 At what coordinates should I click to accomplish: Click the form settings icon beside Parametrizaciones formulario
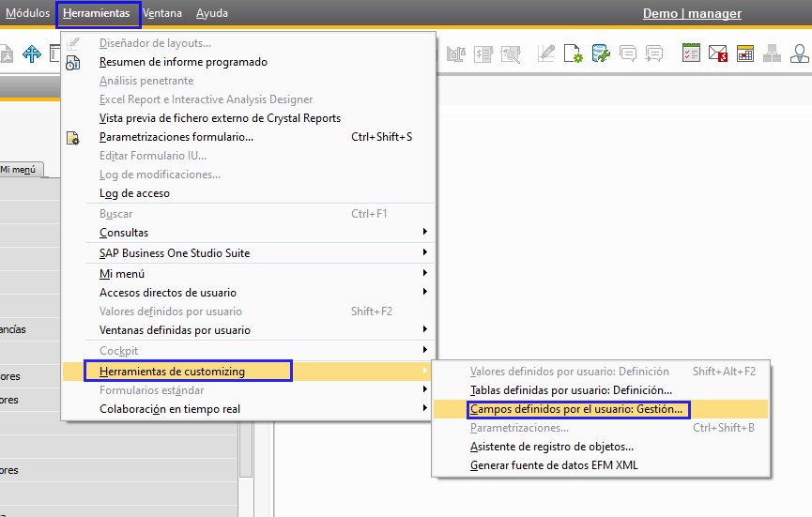(x=73, y=138)
